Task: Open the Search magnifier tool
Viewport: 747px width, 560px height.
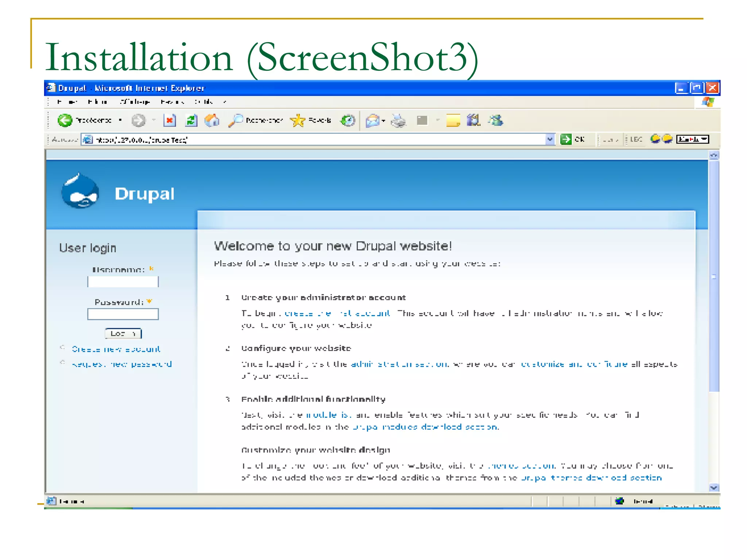Action: pyautogui.click(x=236, y=120)
